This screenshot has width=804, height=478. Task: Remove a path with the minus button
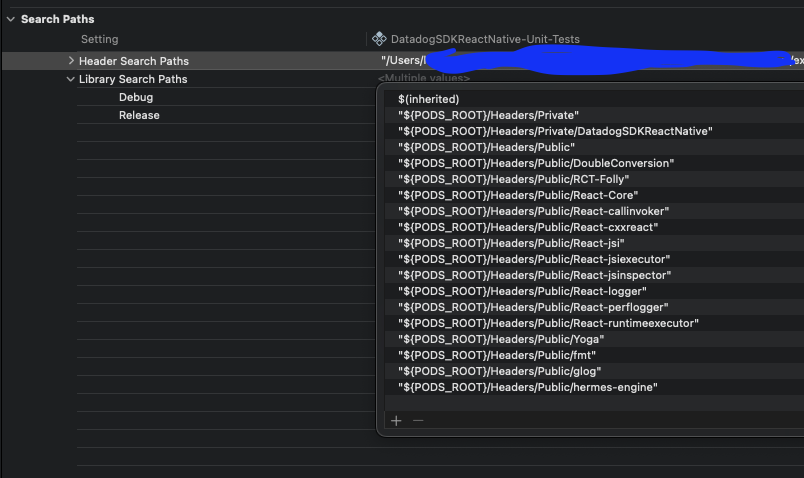(x=418, y=421)
